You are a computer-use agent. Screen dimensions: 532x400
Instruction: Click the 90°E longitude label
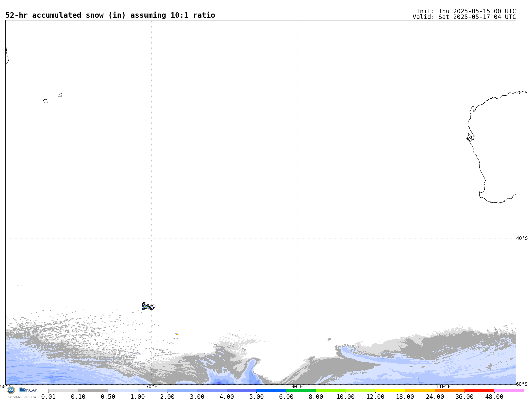[297, 386]
